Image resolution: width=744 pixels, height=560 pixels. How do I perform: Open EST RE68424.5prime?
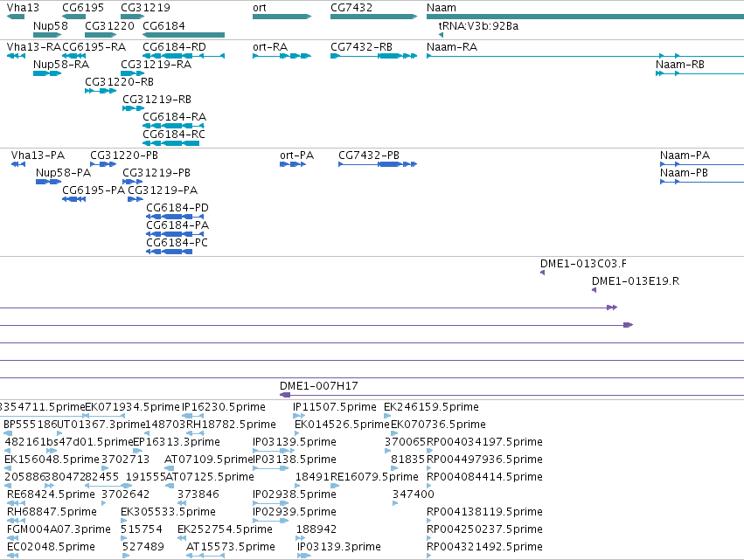point(51,494)
